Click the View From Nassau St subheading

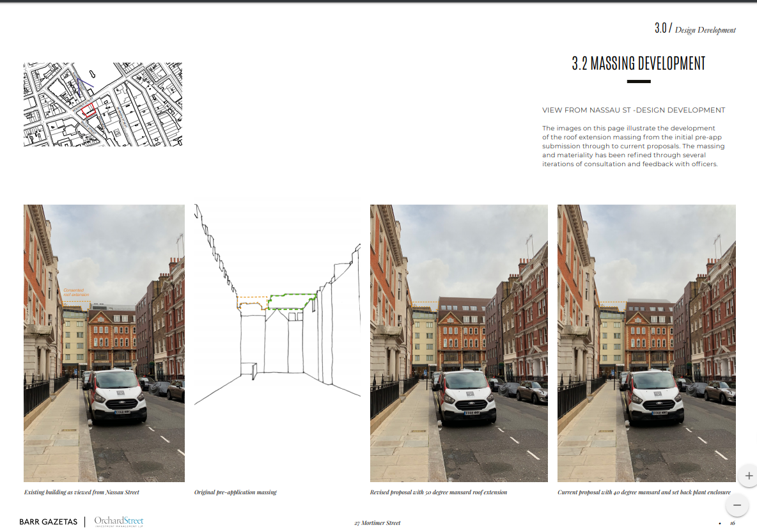[x=634, y=110]
